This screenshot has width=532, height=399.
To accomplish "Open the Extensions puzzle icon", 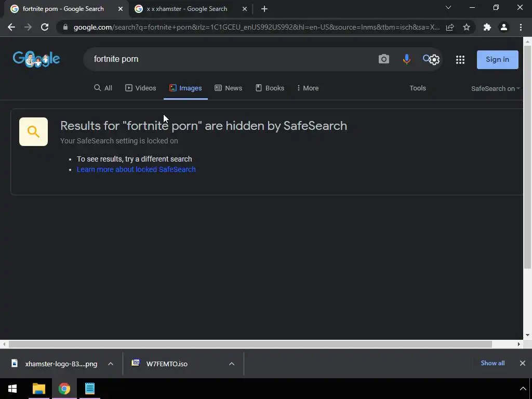I will tap(487, 27).
